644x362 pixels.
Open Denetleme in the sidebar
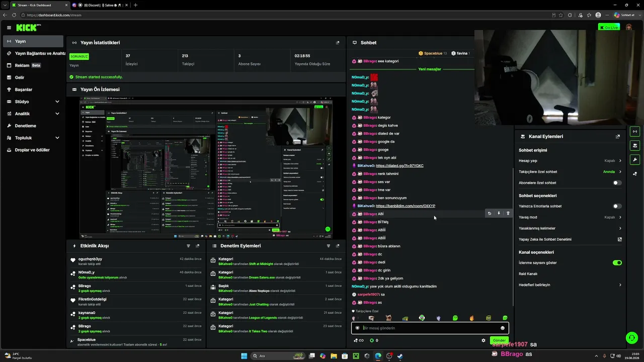coord(33,126)
